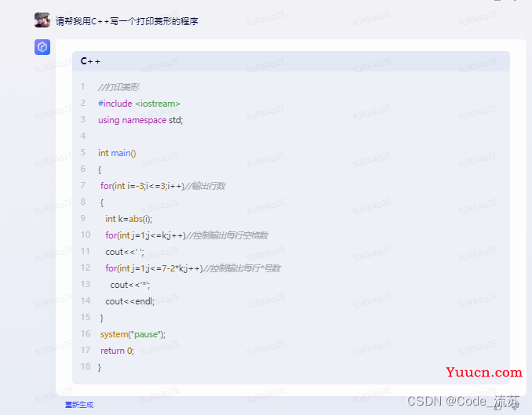This screenshot has width=532, height=415.
Task: Click the system("pause") code line
Action: pos(133,334)
